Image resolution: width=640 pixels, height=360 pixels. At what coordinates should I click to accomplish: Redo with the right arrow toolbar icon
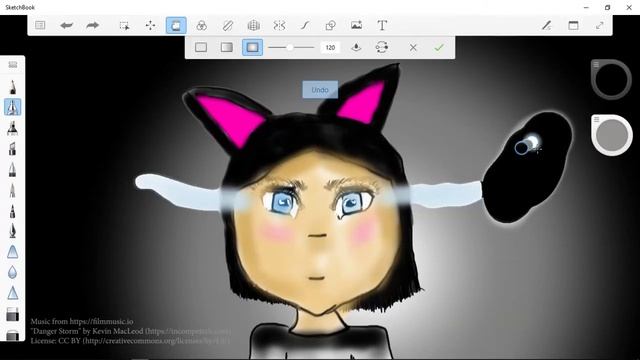(x=93, y=25)
